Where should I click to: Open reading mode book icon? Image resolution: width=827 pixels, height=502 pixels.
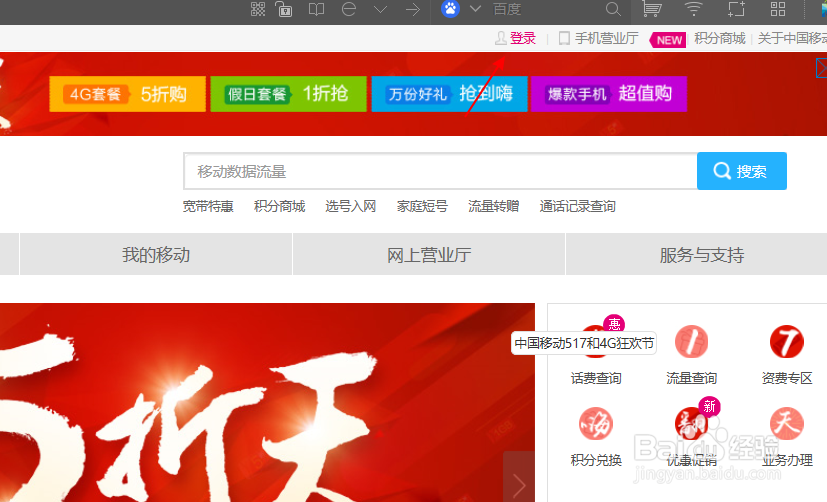point(316,9)
